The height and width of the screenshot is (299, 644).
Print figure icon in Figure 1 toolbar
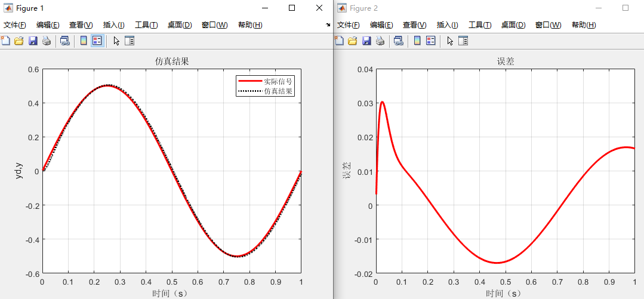pos(47,41)
